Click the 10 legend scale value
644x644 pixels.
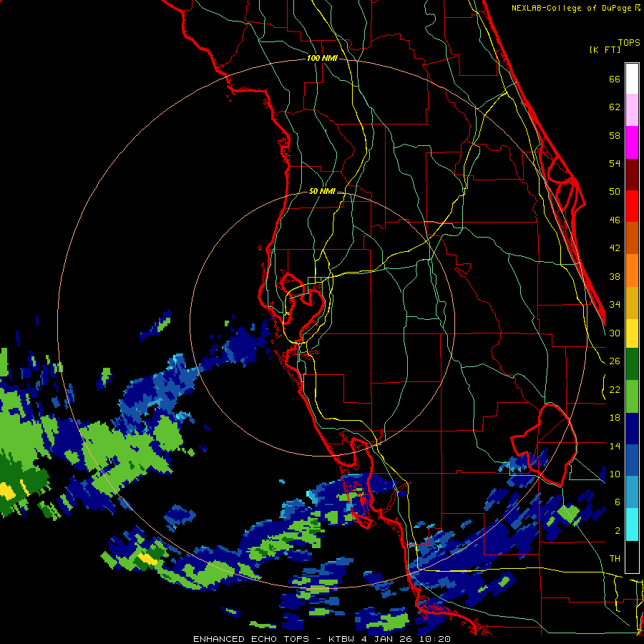615,474
